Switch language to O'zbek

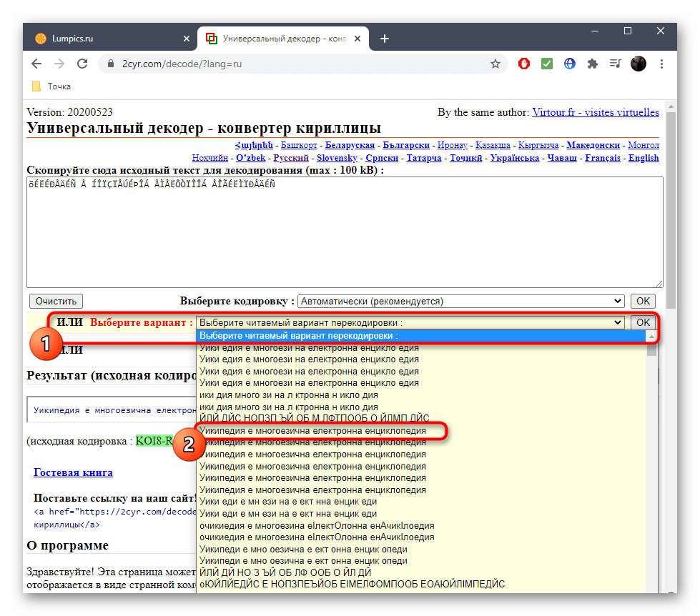[x=250, y=158]
